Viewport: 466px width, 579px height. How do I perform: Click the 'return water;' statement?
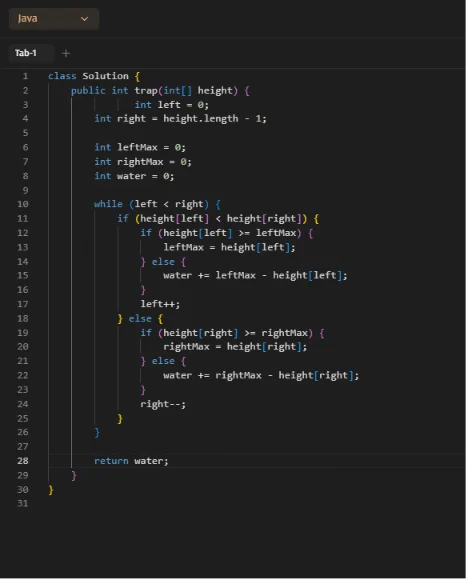tap(131, 461)
